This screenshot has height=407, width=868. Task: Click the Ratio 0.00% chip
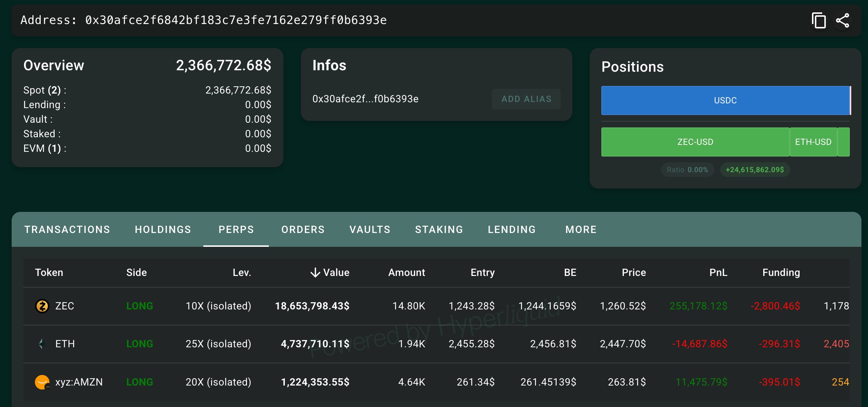pyautogui.click(x=687, y=170)
